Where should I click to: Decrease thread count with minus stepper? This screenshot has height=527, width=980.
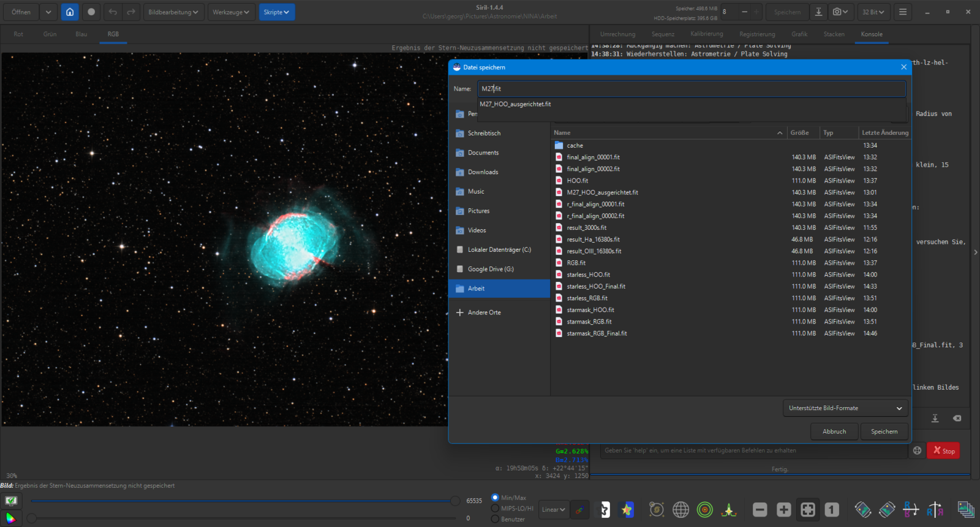(744, 12)
